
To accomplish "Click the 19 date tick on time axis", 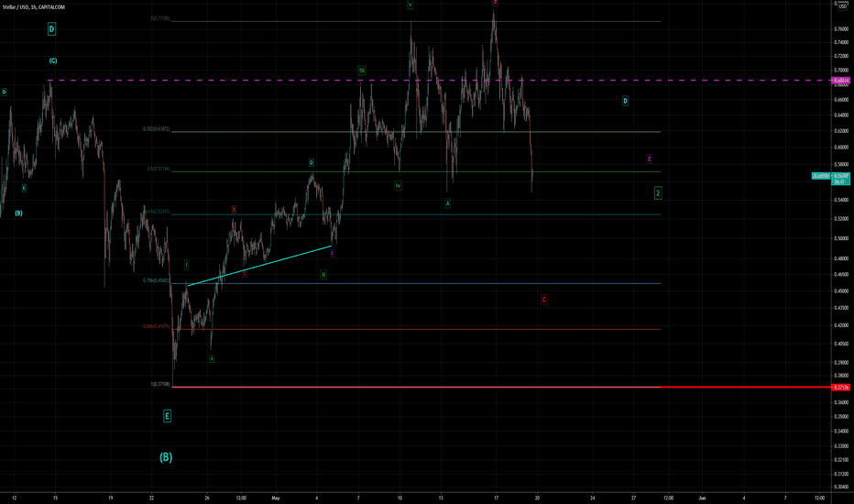I will (111, 498).
